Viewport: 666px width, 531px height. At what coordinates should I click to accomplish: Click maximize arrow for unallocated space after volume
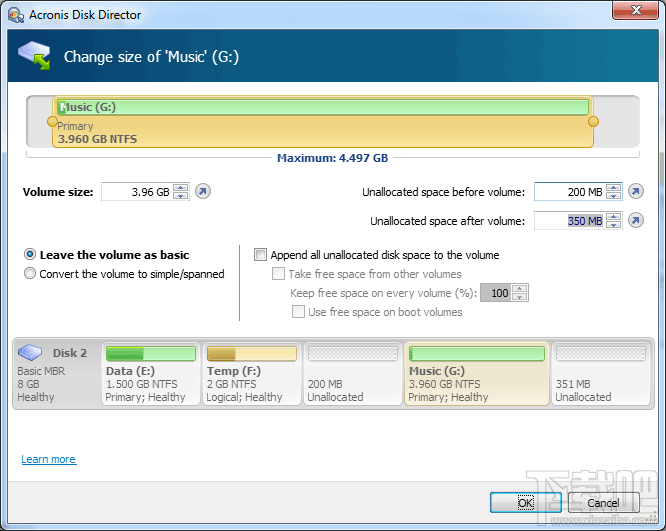(x=636, y=220)
